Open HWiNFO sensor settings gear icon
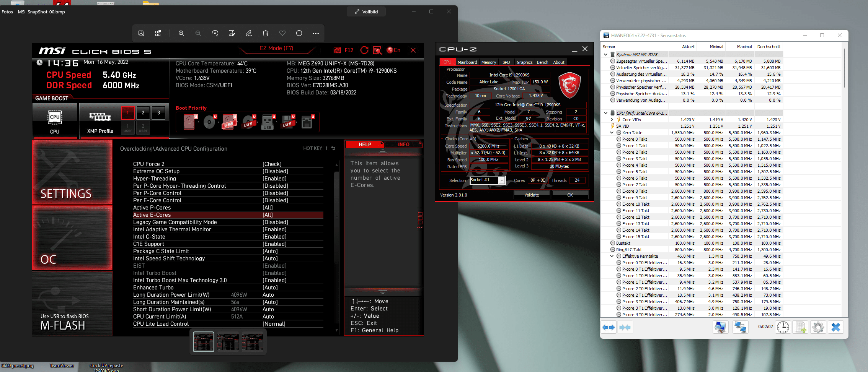868x372 pixels. point(818,327)
